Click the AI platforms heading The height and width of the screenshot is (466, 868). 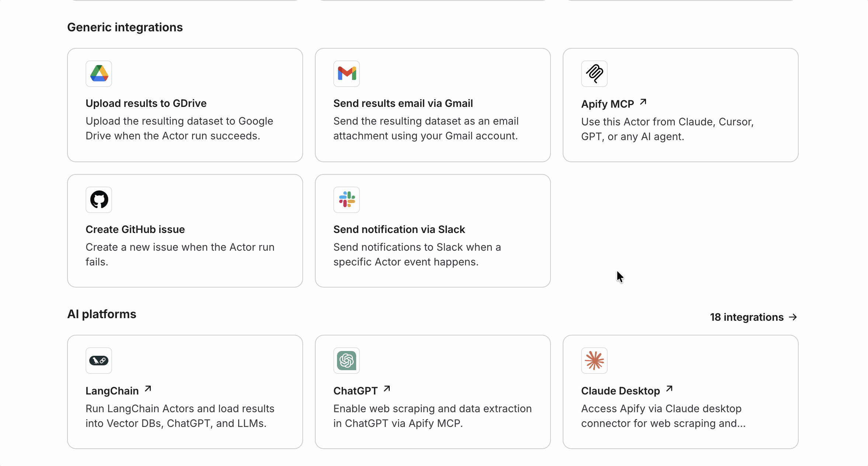(x=102, y=314)
